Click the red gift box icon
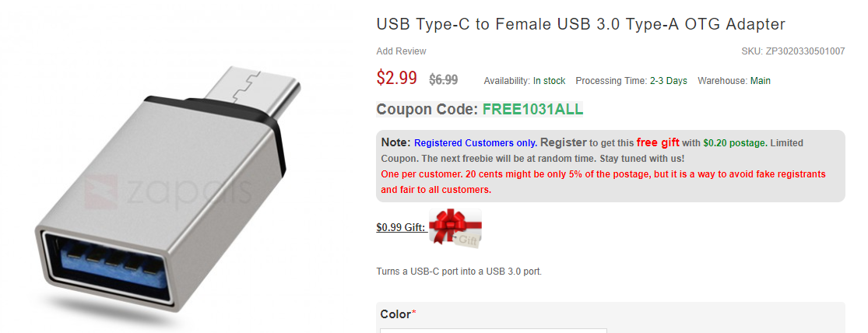The width and height of the screenshot is (868, 333). point(455,226)
